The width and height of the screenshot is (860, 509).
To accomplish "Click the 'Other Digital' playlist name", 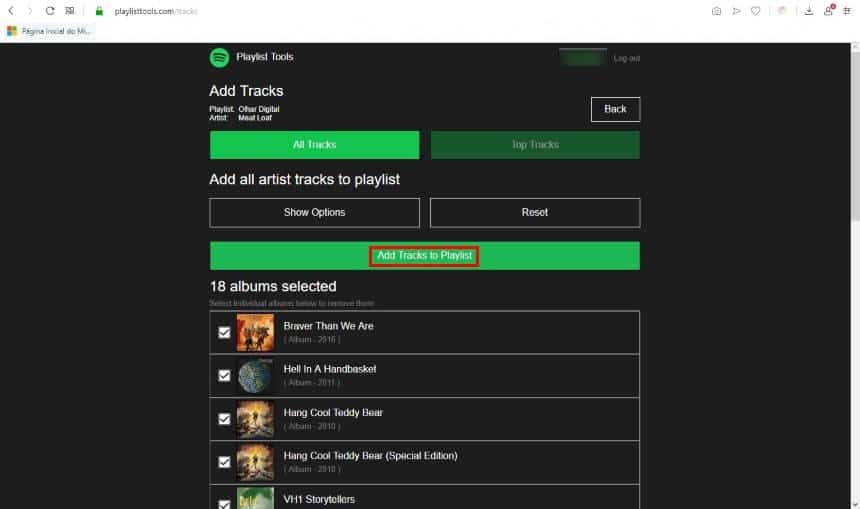I will [x=259, y=109].
